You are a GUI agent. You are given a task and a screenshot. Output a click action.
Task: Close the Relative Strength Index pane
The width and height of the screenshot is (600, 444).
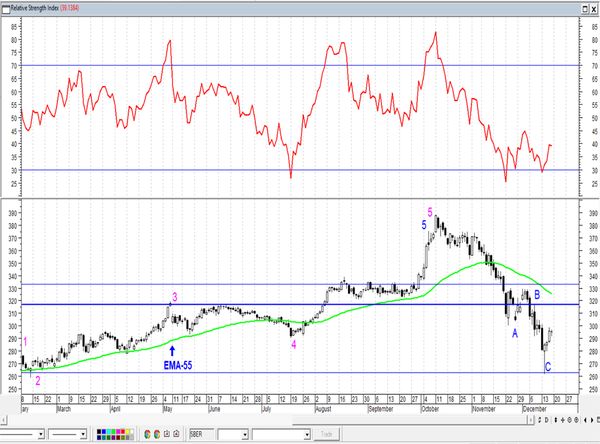coord(593,8)
